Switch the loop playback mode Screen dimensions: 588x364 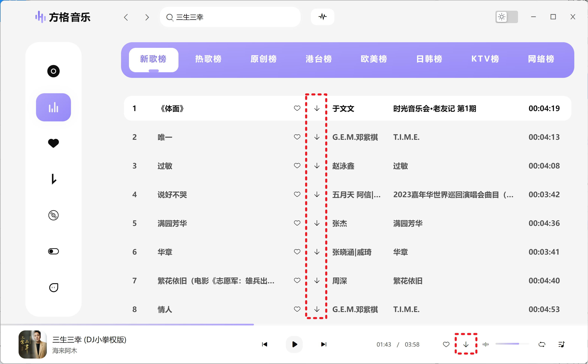point(542,344)
